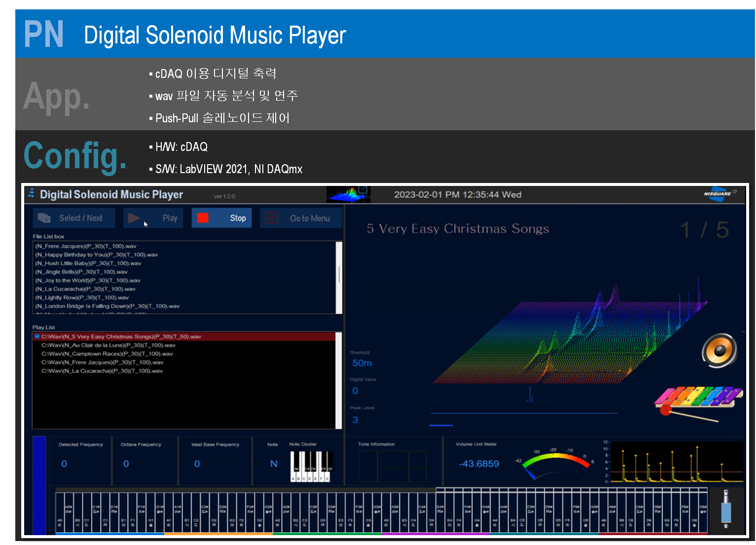This screenshot has width=756, height=545.
Task: Click the 3D spectrum thumbnail in header
Action: pyautogui.click(x=349, y=194)
